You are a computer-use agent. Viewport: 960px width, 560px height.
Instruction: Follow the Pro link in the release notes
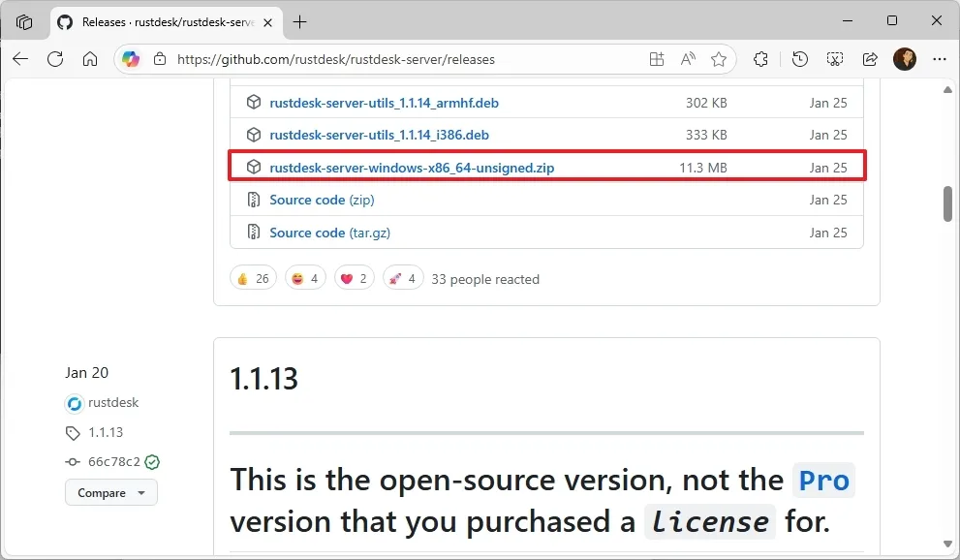[x=823, y=481]
